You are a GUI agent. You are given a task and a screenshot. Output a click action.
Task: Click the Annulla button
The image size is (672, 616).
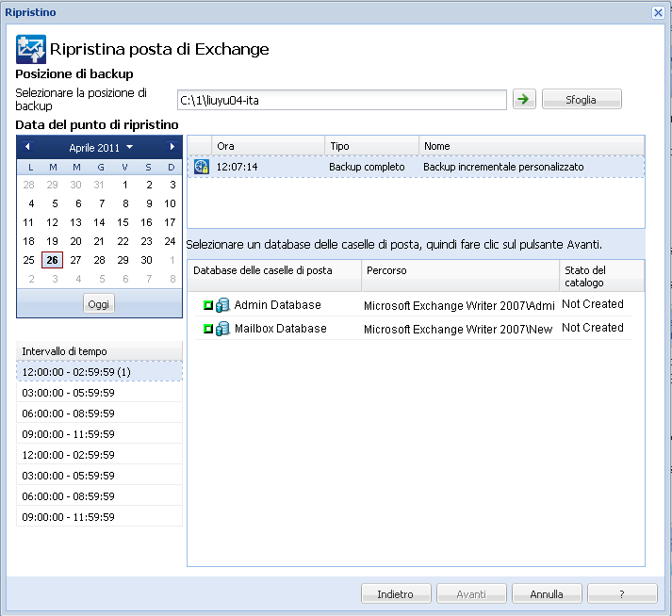(x=546, y=594)
